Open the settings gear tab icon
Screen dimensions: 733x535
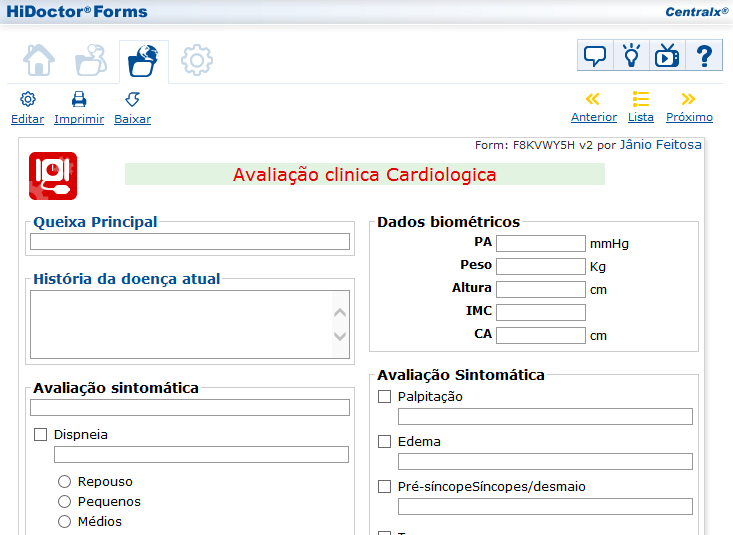[x=197, y=60]
